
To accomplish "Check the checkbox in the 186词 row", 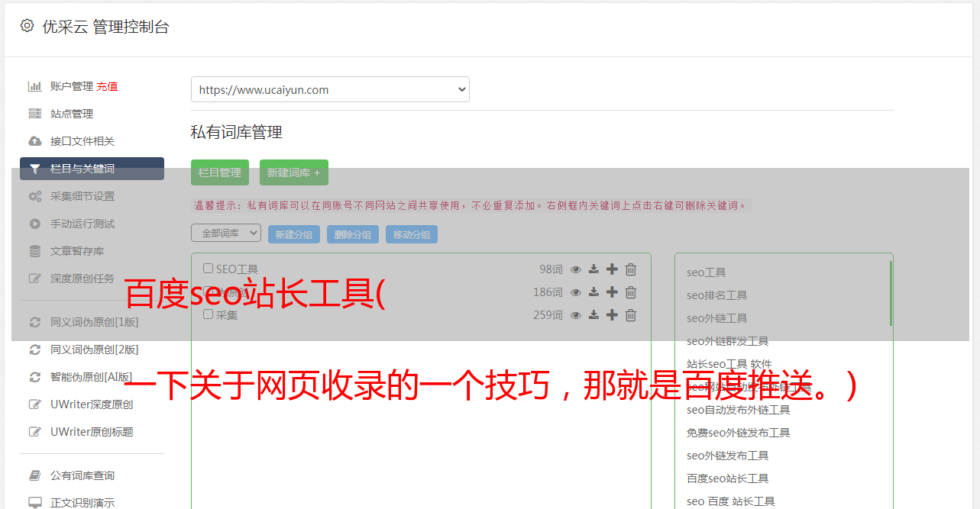I will (x=208, y=292).
